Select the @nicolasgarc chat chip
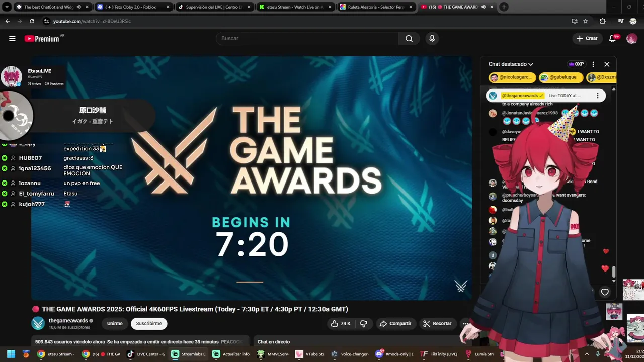The image size is (644, 362). coord(512,78)
